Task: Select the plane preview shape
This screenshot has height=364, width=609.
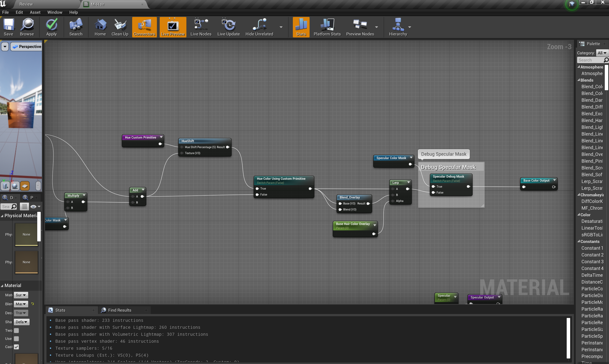Action: [x=25, y=186]
